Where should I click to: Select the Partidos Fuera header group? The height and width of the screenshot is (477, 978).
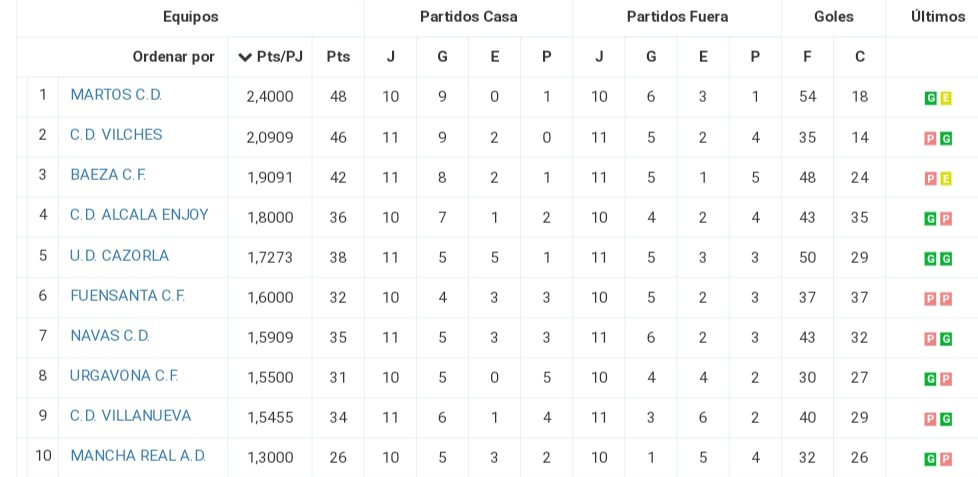pos(677,17)
